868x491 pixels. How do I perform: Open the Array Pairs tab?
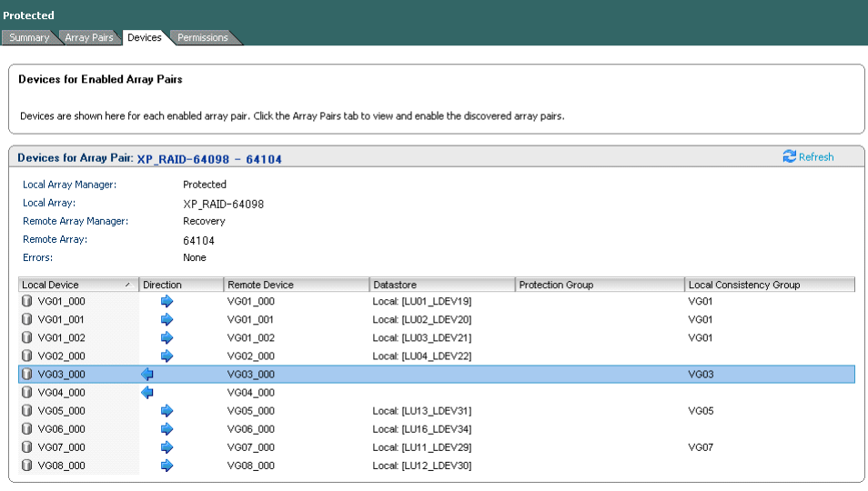88,37
